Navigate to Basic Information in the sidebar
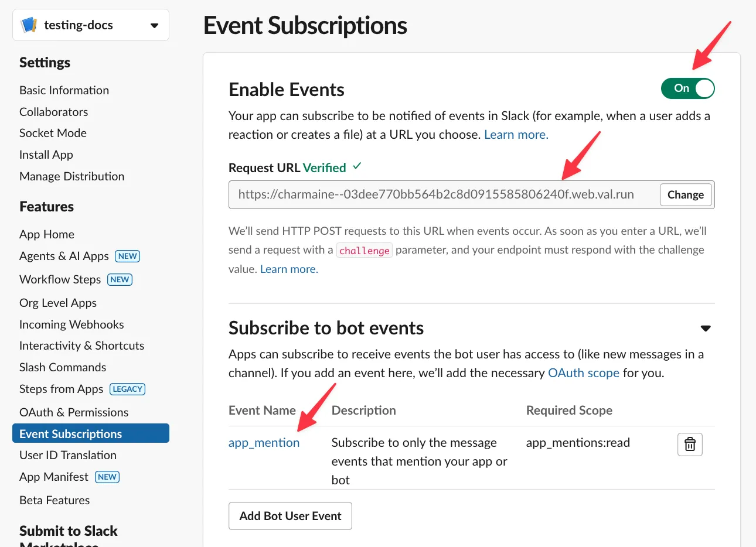The image size is (756, 547). tap(64, 90)
